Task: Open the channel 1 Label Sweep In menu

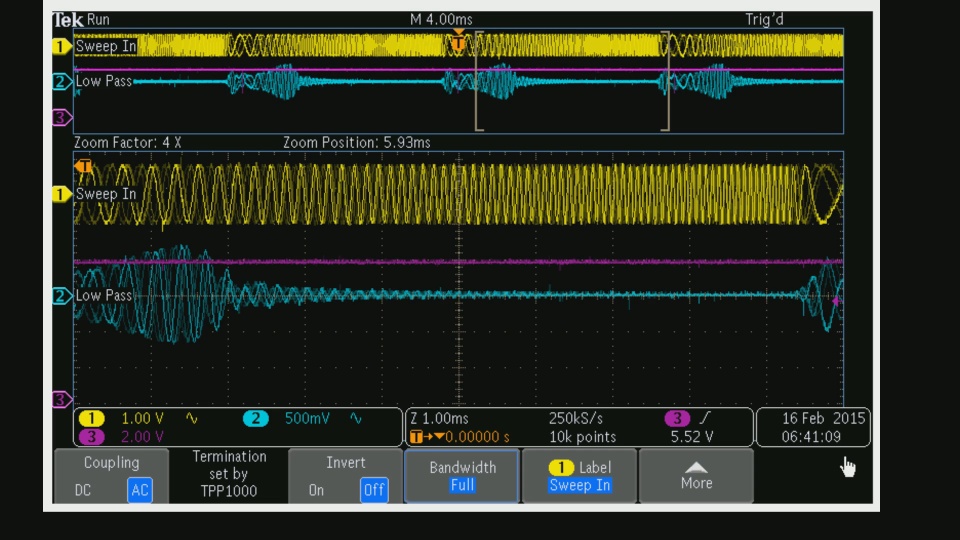Action: [579, 477]
